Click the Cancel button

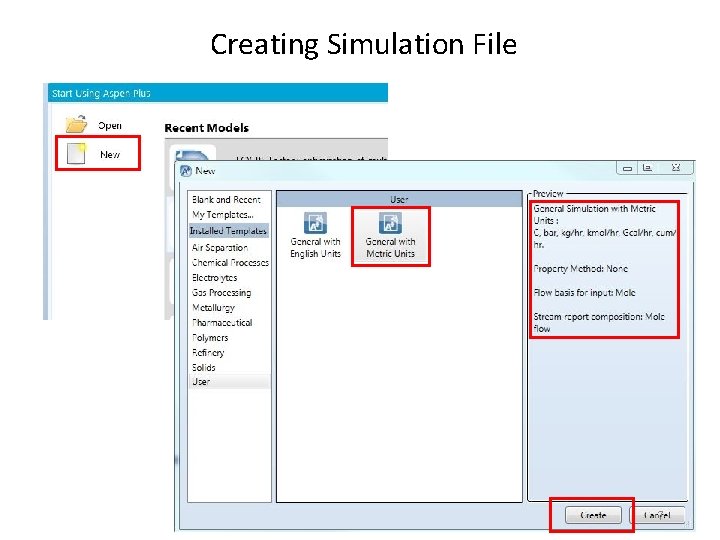[657, 515]
